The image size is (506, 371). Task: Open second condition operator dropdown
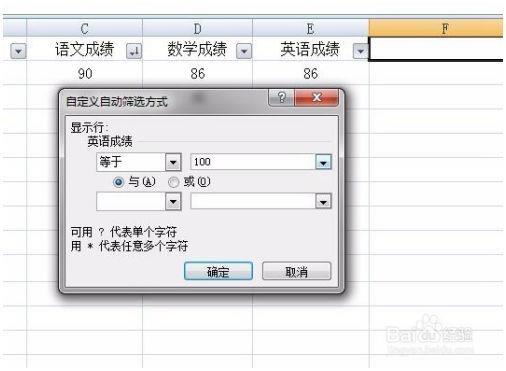tap(173, 201)
